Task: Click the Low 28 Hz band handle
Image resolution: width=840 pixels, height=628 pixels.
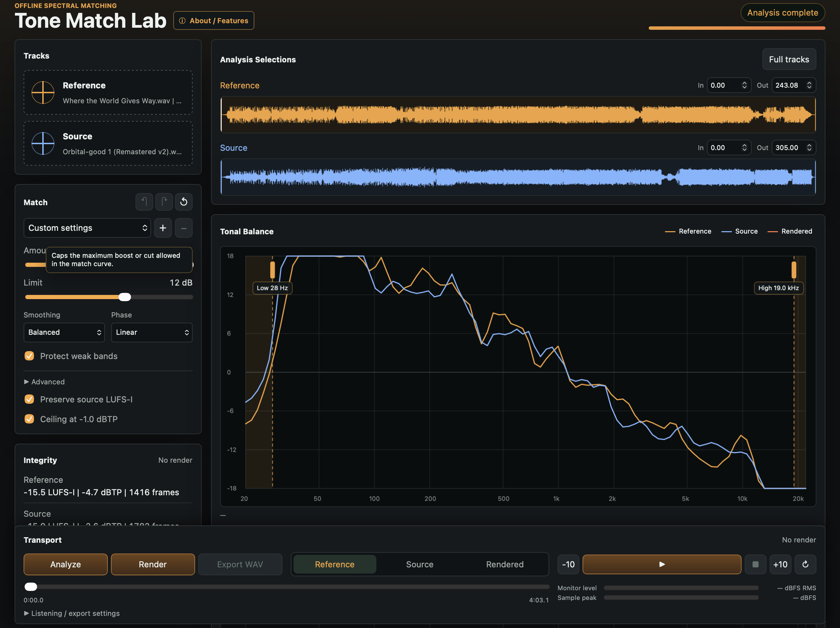Action: pyautogui.click(x=272, y=270)
